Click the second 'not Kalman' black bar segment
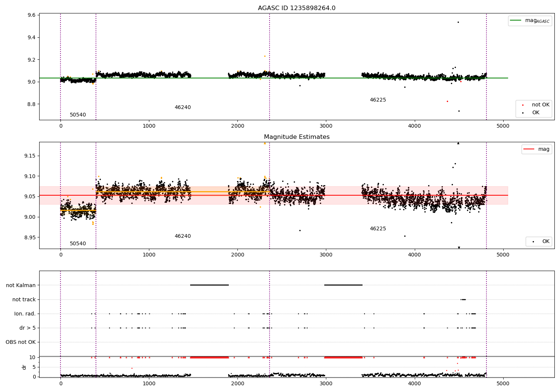This screenshot has width=560, height=392. pyautogui.click(x=343, y=285)
